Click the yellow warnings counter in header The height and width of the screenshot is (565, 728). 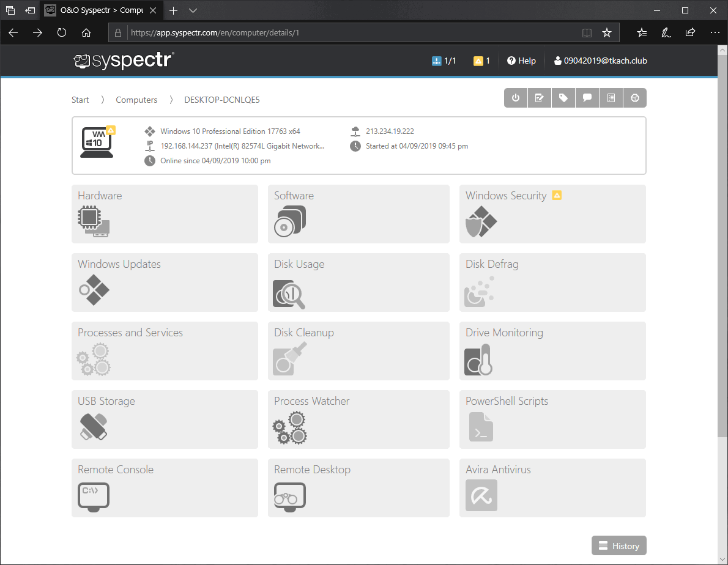pos(481,61)
